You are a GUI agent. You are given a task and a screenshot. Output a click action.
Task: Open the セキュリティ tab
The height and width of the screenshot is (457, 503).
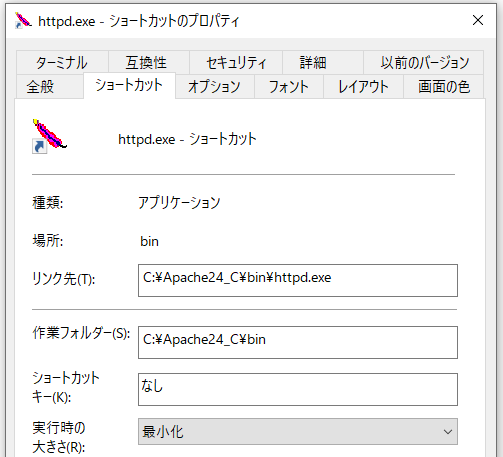coord(236,63)
